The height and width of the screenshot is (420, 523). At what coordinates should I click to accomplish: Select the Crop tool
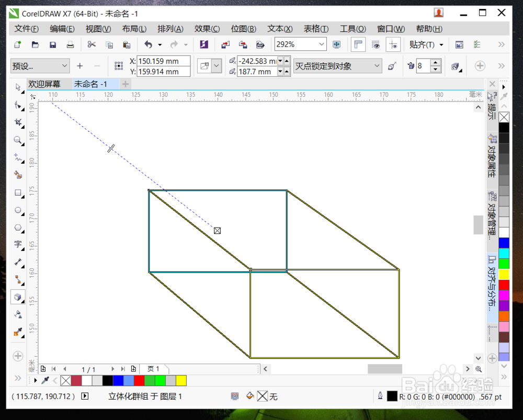coord(18,121)
